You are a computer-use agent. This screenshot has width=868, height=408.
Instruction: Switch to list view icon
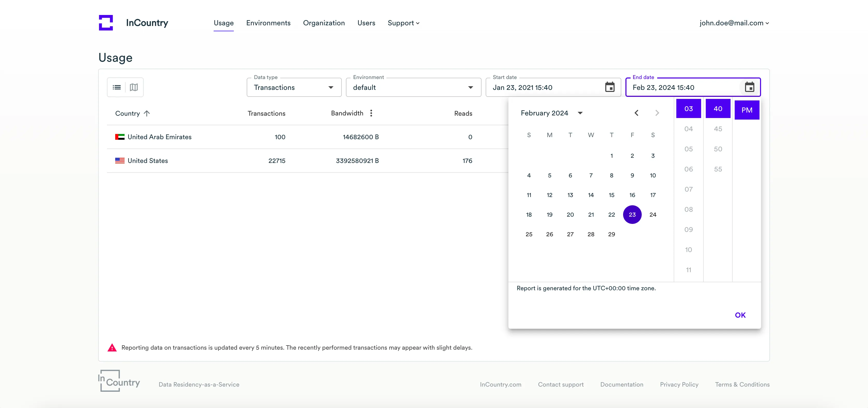117,88
